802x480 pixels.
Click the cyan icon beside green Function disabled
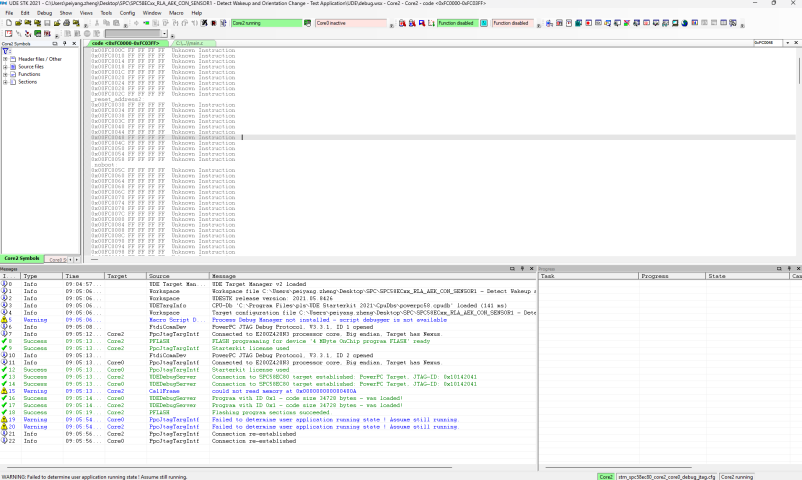(x=484, y=23)
